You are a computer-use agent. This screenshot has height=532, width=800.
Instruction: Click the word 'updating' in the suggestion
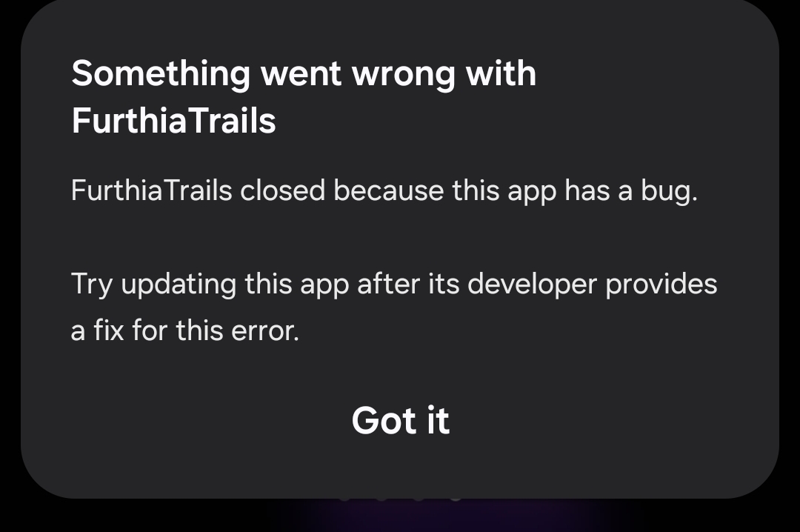(179, 285)
